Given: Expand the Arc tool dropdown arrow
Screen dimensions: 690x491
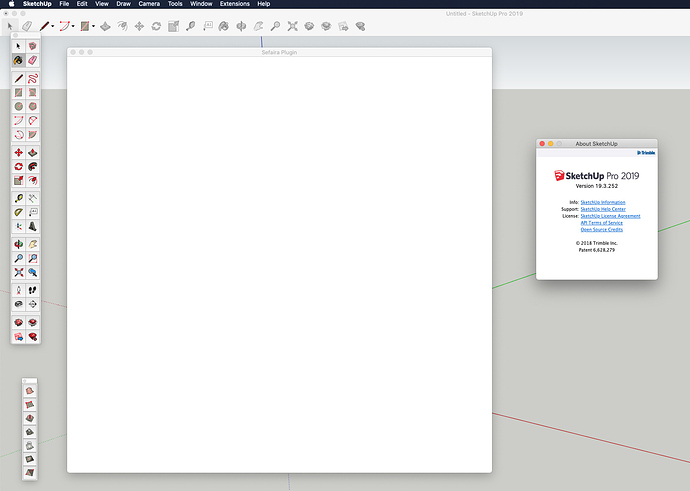Looking at the screenshot, I should point(73,26).
